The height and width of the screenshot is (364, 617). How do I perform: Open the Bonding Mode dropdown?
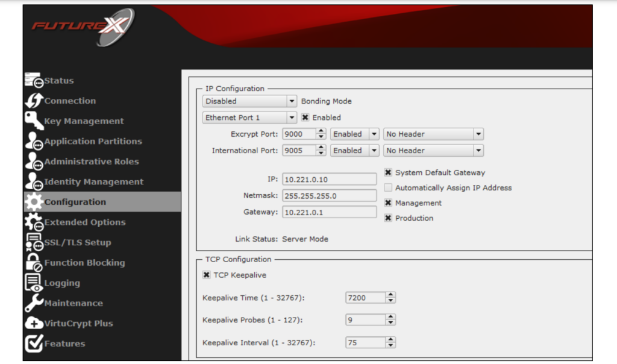[x=292, y=101]
